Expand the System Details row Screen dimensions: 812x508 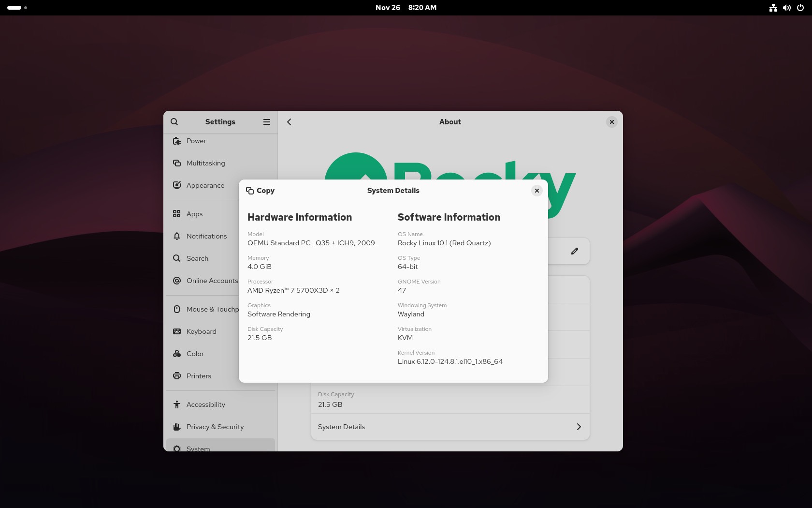coord(450,427)
